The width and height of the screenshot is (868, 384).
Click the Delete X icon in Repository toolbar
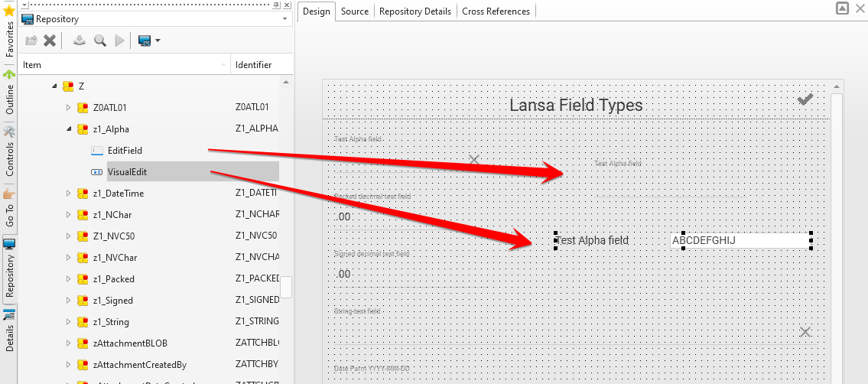(x=50, y=41)
